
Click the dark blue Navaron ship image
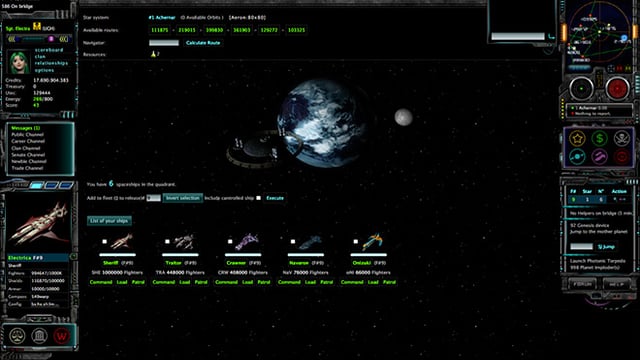pyautogui.click(x=310, y=242)
